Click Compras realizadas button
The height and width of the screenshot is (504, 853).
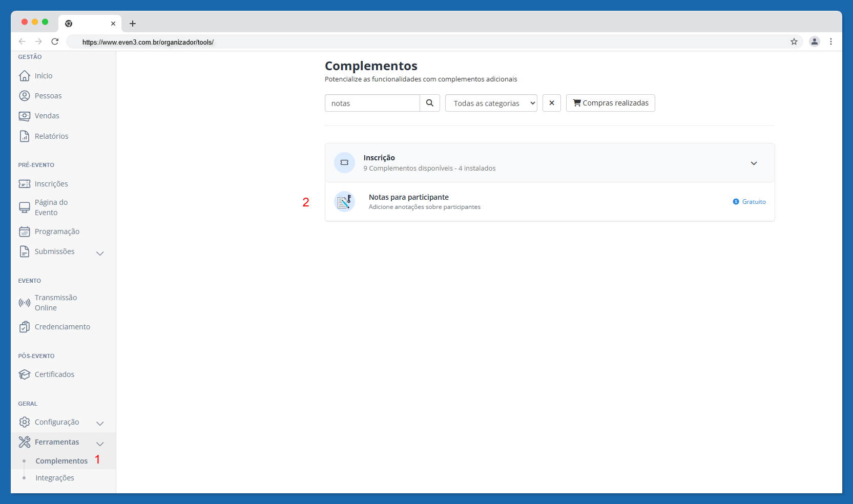coord(611,103)
